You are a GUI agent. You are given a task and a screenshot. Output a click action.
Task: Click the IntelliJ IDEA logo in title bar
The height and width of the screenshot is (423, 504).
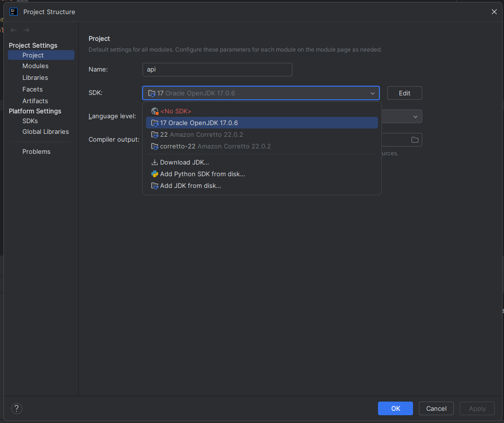point(14,12)
